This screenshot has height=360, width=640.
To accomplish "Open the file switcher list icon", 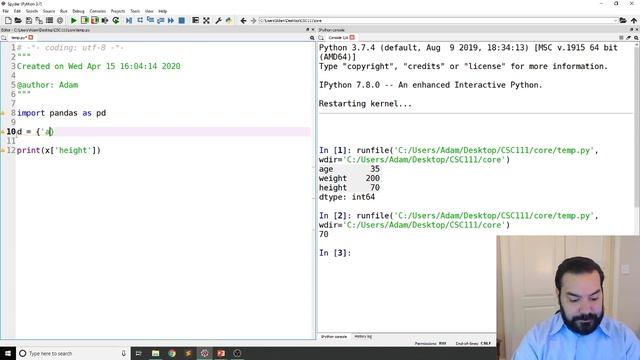I will [49, 20].
